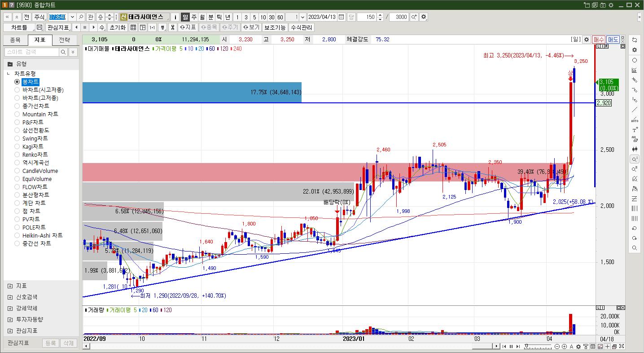The image size is (644, 353).
Task: Open the gear beside the [일] label
Action: (586, 40)
